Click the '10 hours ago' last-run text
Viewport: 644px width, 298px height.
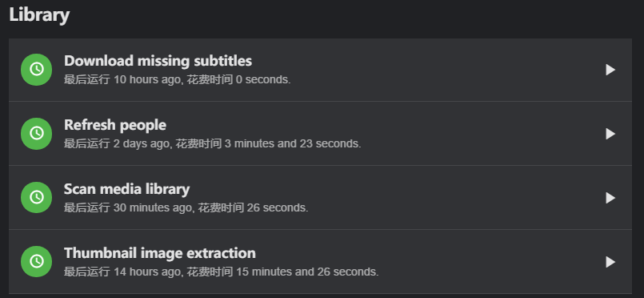[x=147, y=80]
